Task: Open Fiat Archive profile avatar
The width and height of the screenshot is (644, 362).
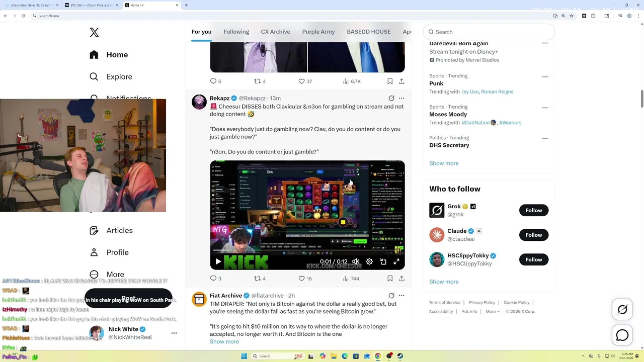Action: tap(199, 299)
